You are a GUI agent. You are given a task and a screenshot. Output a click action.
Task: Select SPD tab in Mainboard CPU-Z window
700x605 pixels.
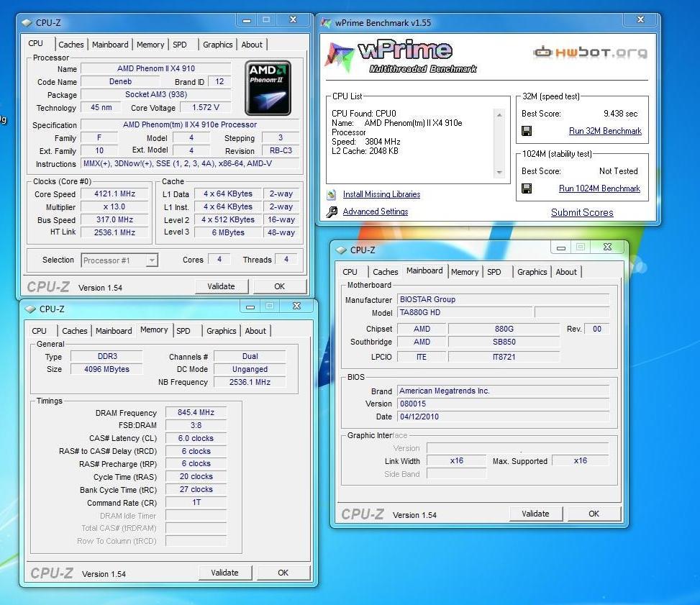494,272
